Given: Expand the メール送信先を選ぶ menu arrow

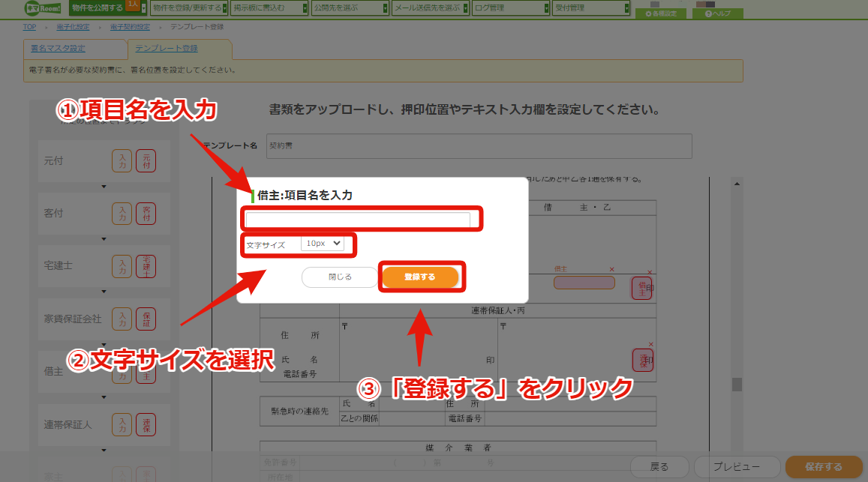Looking at the screenshot, I should point(466,8).
